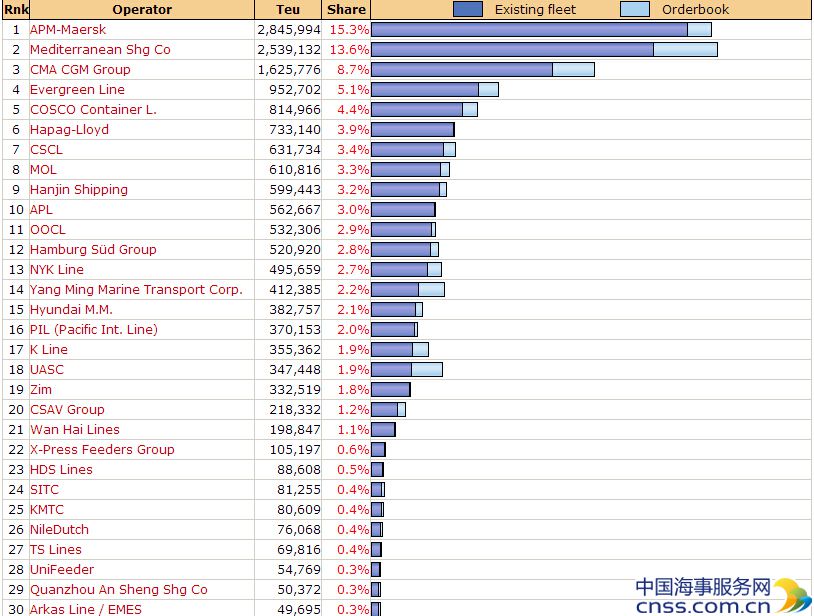
Task: Open the UniFeeder operator link
Action: [x=62, y=570]
